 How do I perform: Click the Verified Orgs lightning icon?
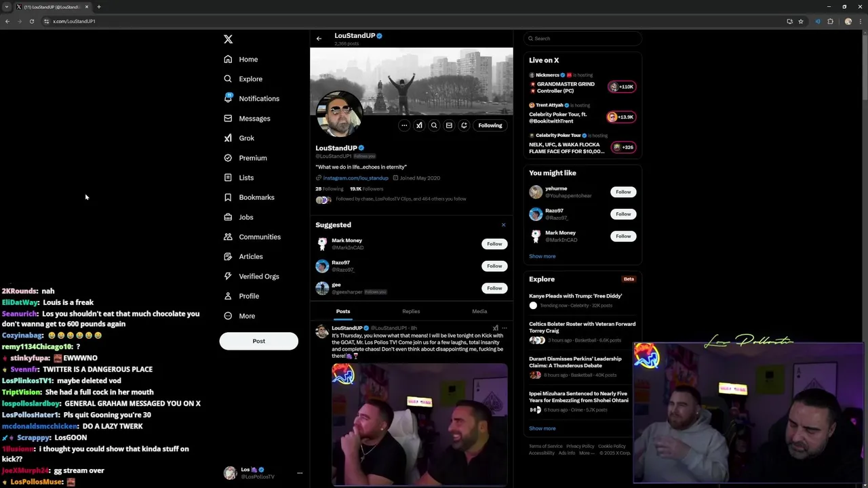pos(228,276)
